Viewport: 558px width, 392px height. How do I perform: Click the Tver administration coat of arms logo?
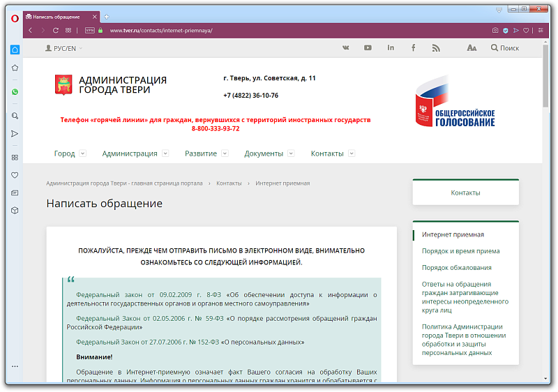(x=63, y=84)
